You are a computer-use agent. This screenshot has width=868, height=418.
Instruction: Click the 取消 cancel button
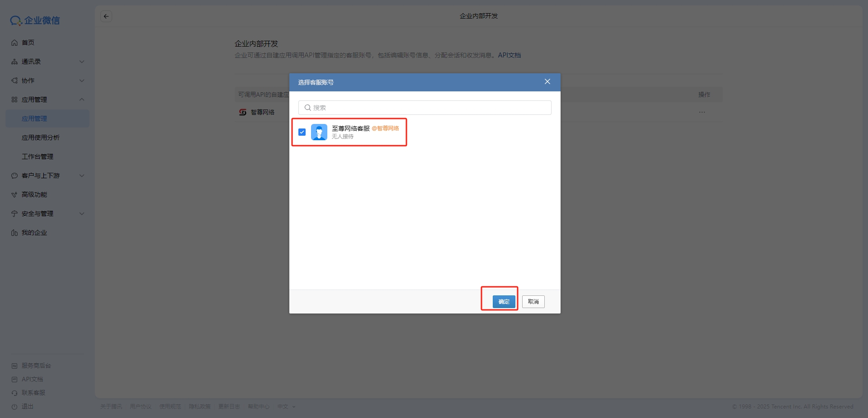533,302
